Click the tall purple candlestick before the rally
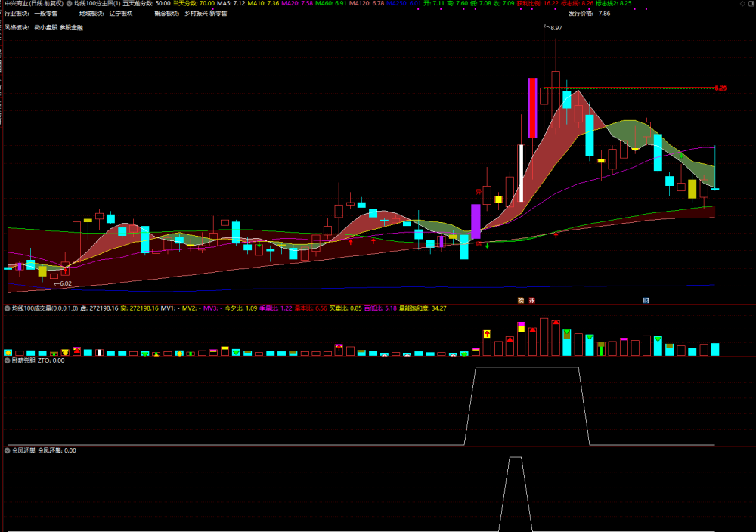The width and height of the screenshot is (756, 532). [x=476, y=221]
